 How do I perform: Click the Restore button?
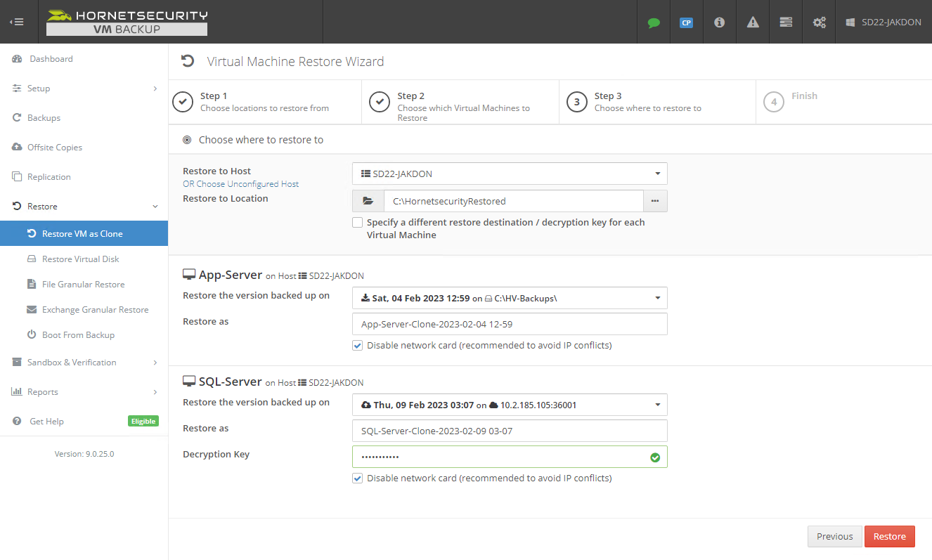pyautogui.click(x=889, y=536)
